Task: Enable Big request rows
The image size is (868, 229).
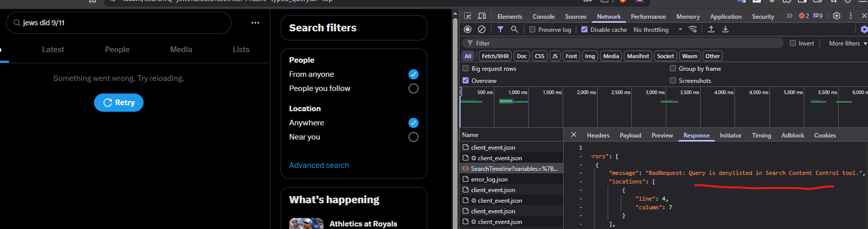Action: (x=466, y=68)
